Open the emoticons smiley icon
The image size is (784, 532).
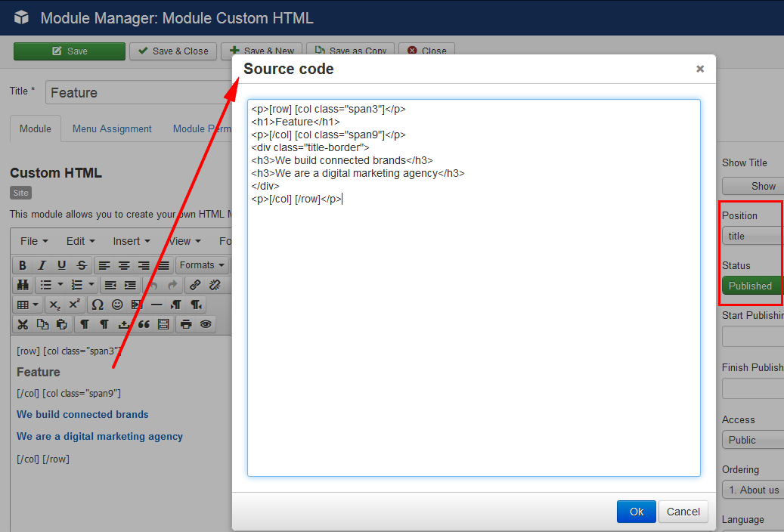(117, 305)
